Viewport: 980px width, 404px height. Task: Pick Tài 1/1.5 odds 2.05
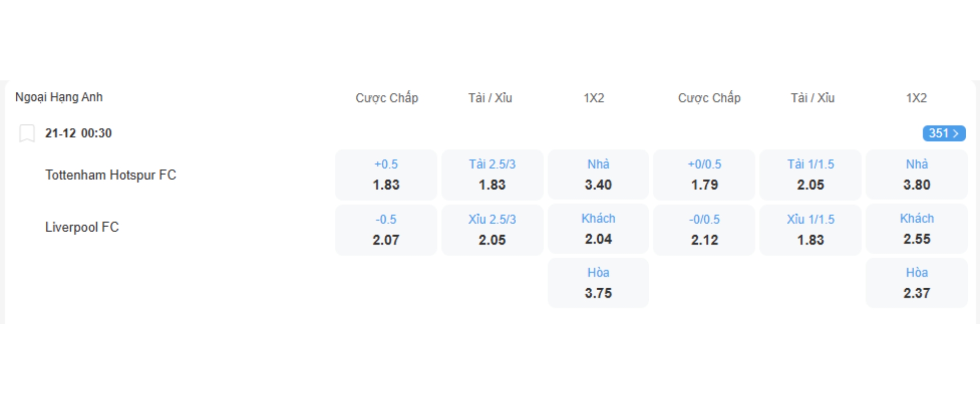pos(811,175)
